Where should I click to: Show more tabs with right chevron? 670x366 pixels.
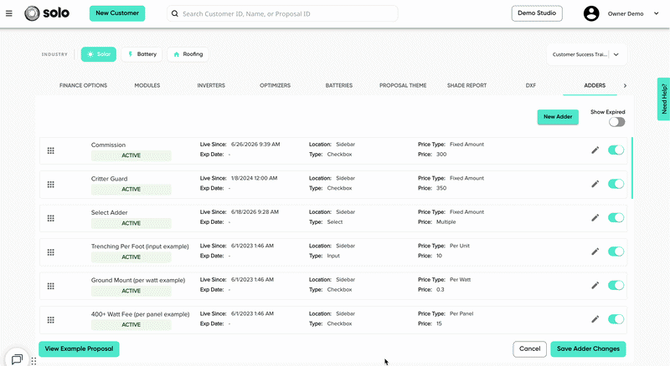(625, 85)
